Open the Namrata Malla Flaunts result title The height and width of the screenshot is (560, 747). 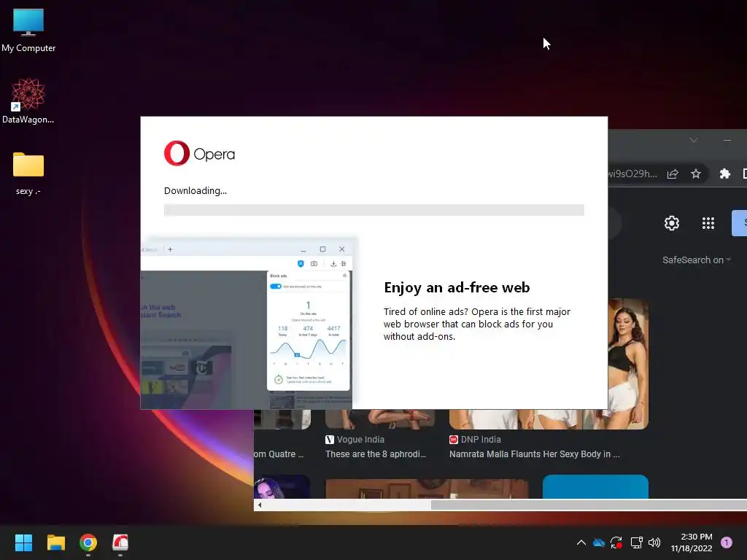(535, 454)
